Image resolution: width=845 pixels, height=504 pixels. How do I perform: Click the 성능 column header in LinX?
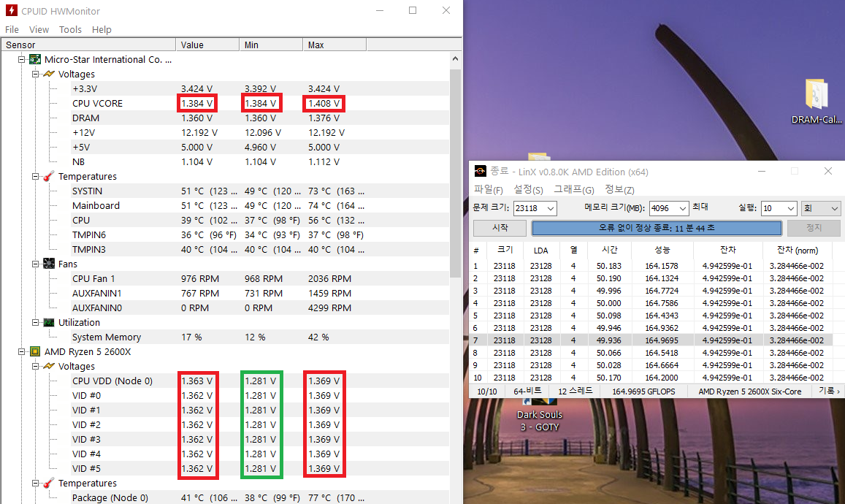(662, 250)
